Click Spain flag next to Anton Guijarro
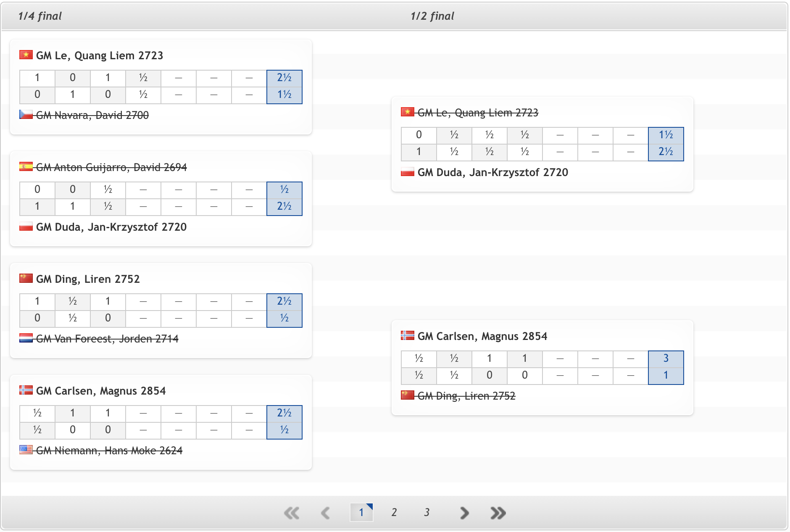790x532 pixels. coord(26,167)
